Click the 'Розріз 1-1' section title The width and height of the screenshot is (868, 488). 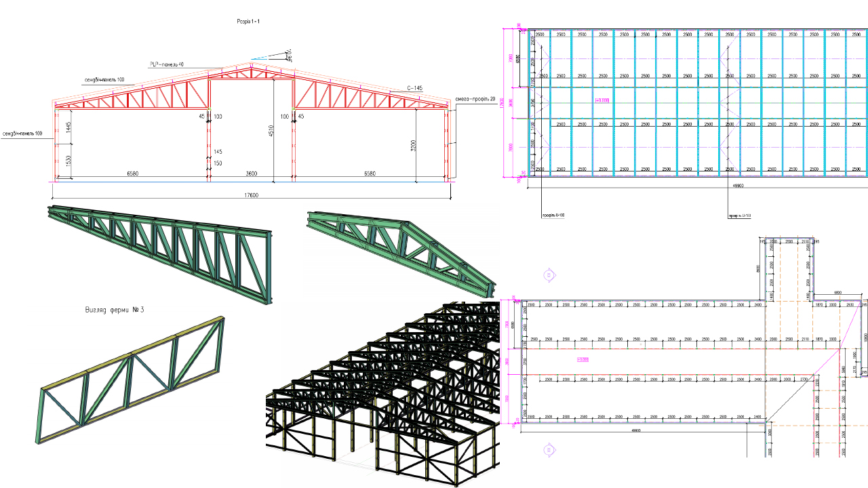250,22
